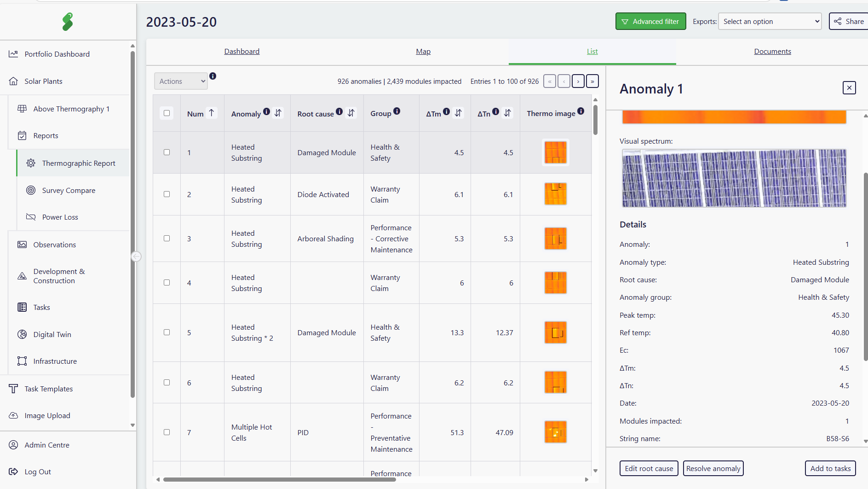Viewport: 868px width, 489px height.
Task: Open Above Thermography 1 in sidebar
Action: click(71, 109)
